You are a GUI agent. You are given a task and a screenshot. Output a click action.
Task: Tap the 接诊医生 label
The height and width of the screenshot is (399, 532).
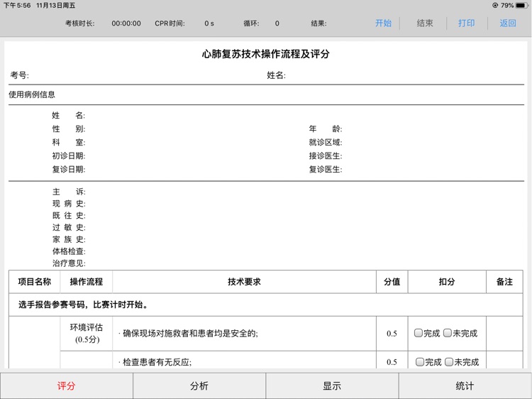pos(325,156)
